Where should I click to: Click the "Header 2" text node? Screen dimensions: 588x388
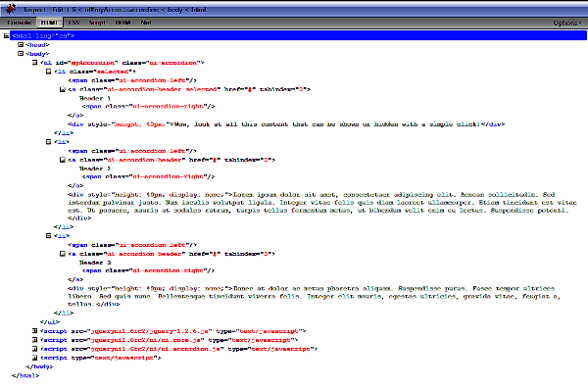95,169
